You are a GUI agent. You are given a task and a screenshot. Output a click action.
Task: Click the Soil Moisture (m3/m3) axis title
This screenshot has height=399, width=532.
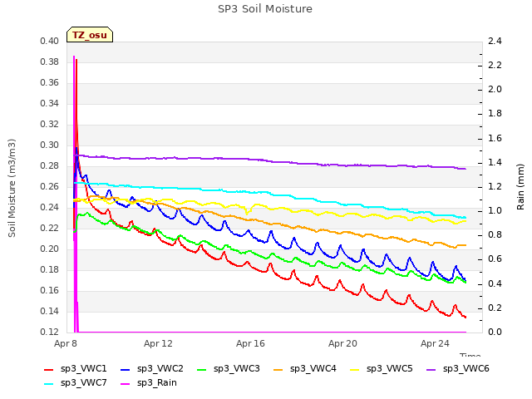click(12, 188)
